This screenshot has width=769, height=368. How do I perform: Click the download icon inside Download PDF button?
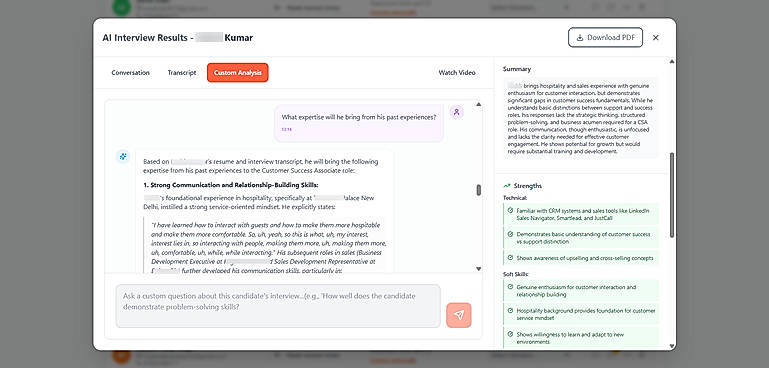580,38
